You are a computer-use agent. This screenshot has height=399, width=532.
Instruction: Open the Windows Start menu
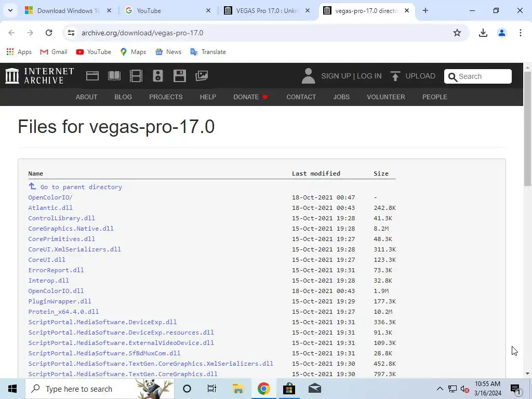click(x=12, y=389)
